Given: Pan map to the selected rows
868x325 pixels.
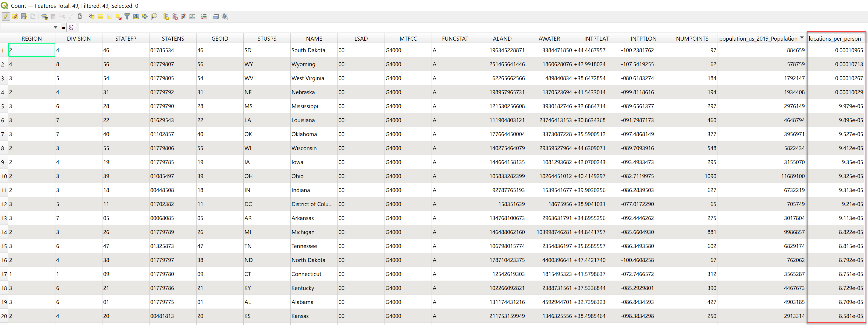Looking at the screenshot, I should 145,16.
